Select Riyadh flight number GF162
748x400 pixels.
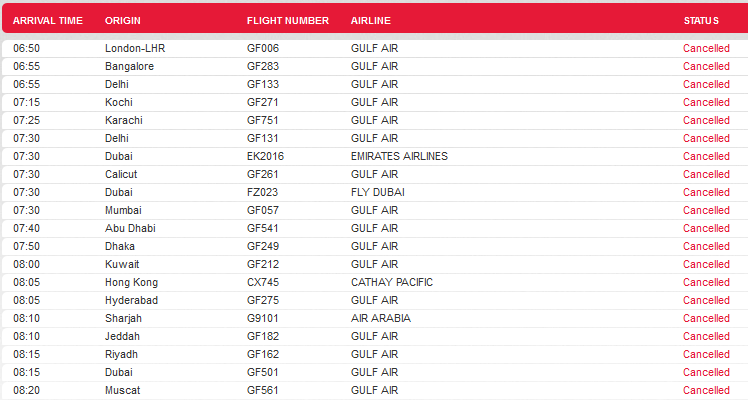tap(262, 354)
